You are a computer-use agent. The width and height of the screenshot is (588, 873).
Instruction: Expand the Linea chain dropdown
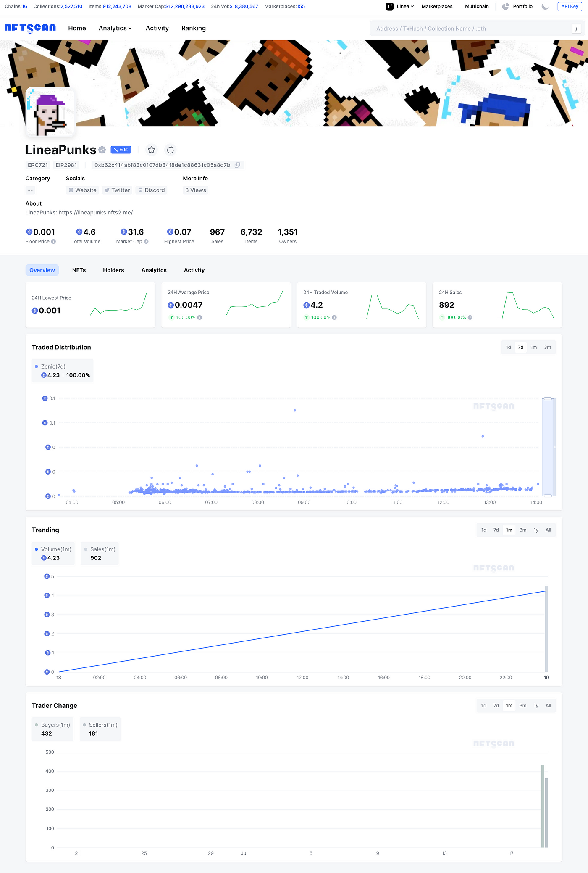pos(400,6)
